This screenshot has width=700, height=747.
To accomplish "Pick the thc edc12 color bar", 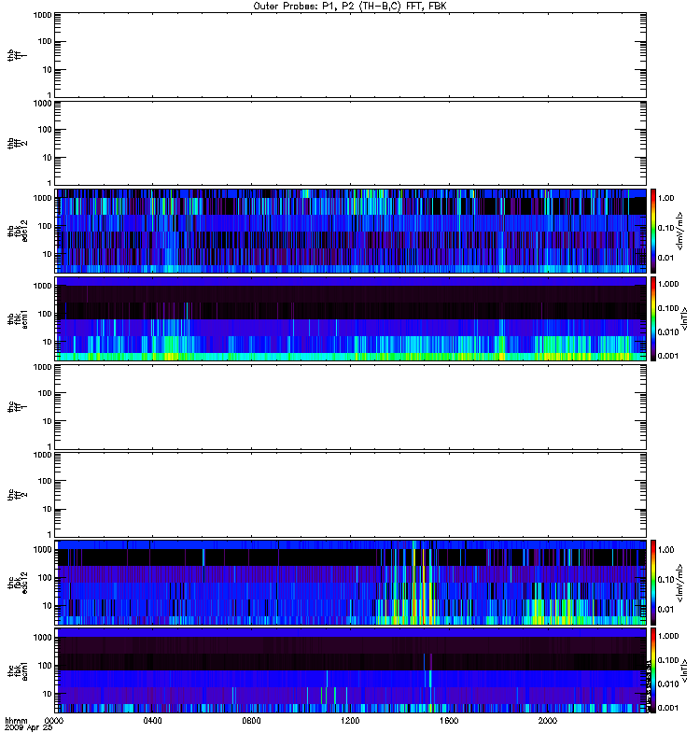I will click(653, 582).
